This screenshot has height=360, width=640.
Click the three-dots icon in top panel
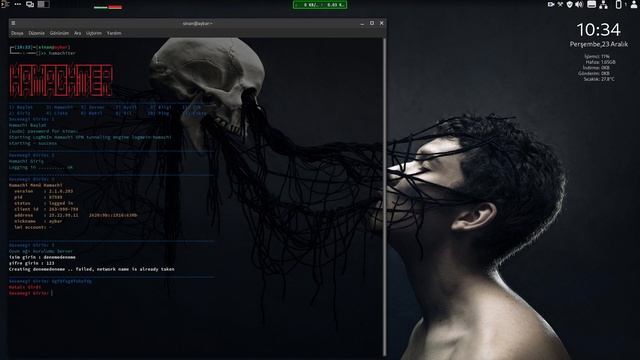pyautogui.click(x=18, y=4)
